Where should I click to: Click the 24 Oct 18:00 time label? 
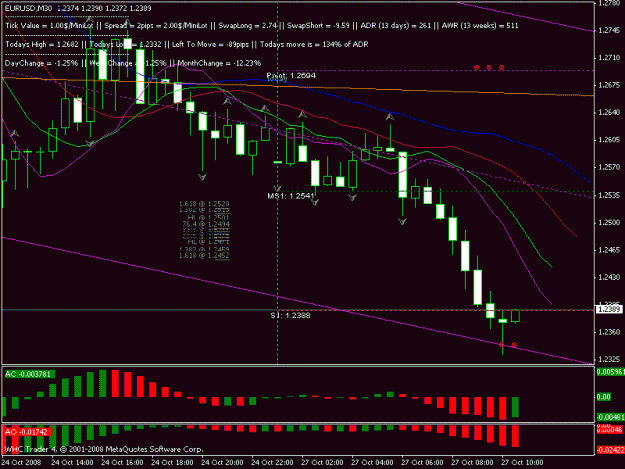click(x=172, y=463)
